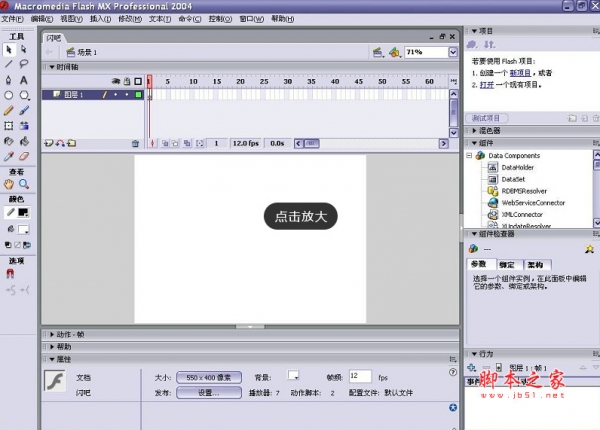Select the Lasso tool
The image size is (600, 430).
click(x=23, y=64)
